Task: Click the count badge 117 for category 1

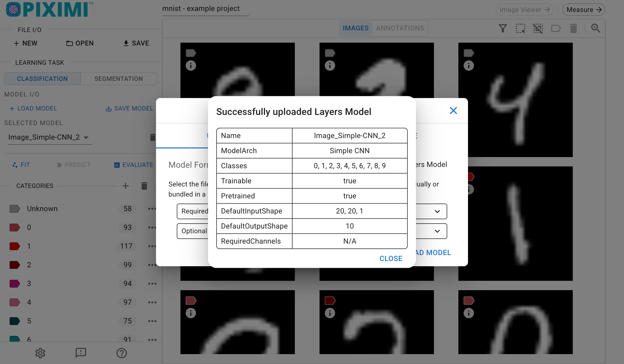Action: [x=126, y=246]
